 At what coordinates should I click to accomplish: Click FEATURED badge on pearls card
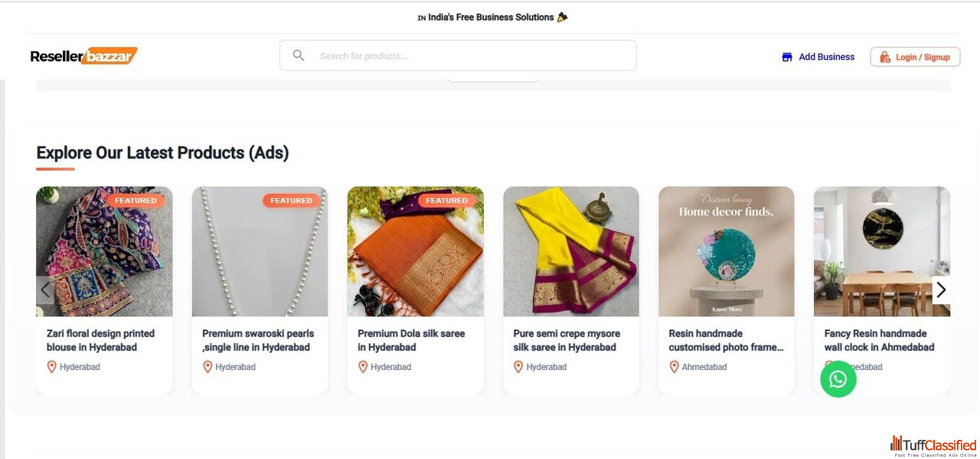(291, 201)
